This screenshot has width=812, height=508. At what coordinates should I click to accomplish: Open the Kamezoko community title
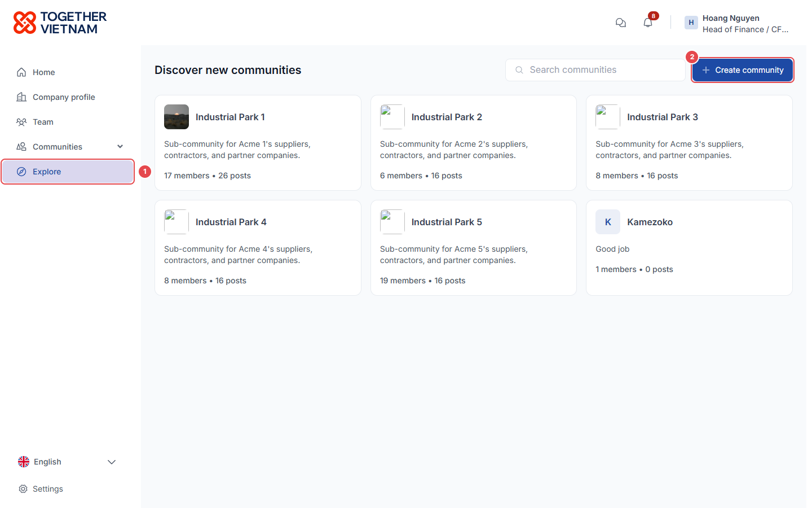[650, 222]
